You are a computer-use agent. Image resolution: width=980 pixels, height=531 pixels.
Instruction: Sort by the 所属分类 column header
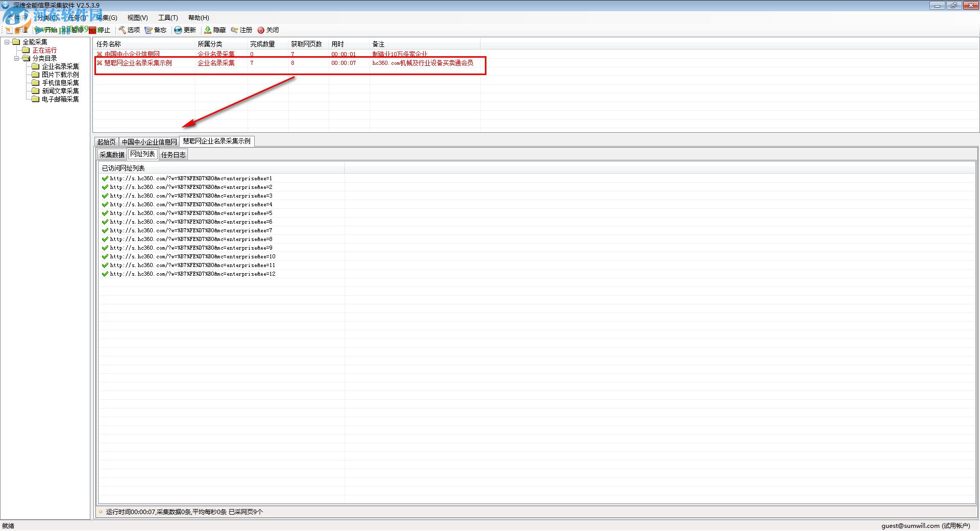click(x=222, y=44)
